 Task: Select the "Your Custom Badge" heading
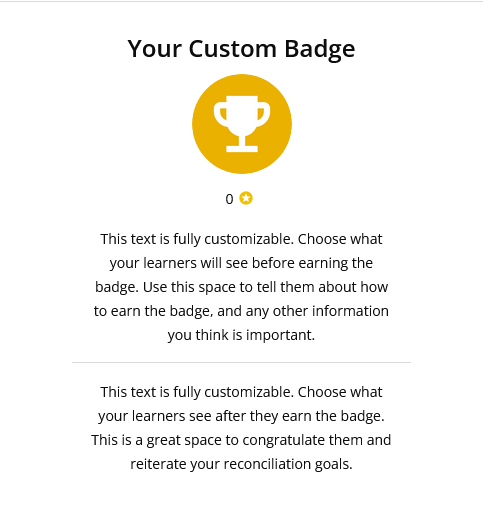pos(242,49)
